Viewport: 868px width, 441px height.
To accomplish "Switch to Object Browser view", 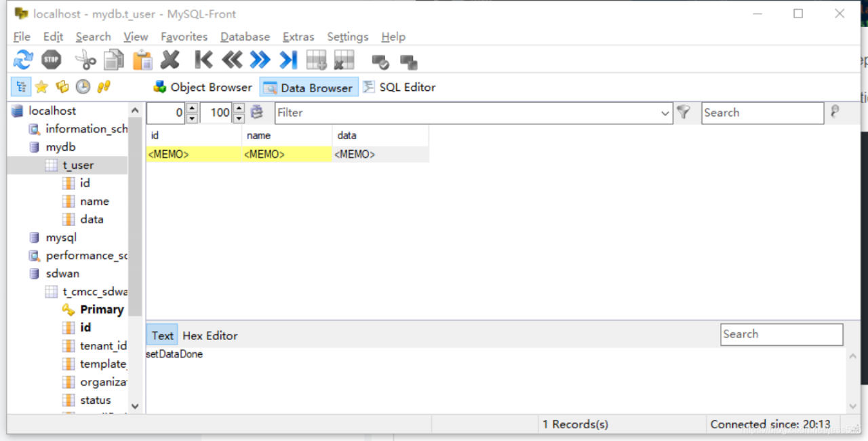I will (203, 87).
